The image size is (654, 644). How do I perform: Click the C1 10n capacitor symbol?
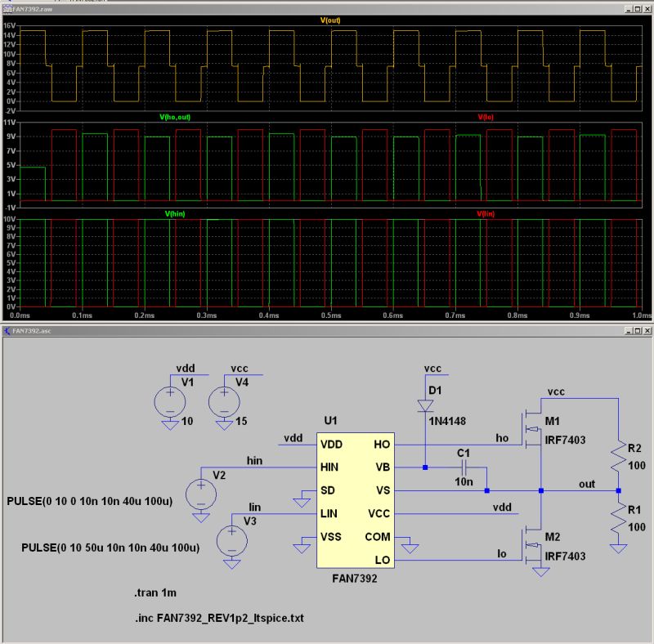(464, 466)
